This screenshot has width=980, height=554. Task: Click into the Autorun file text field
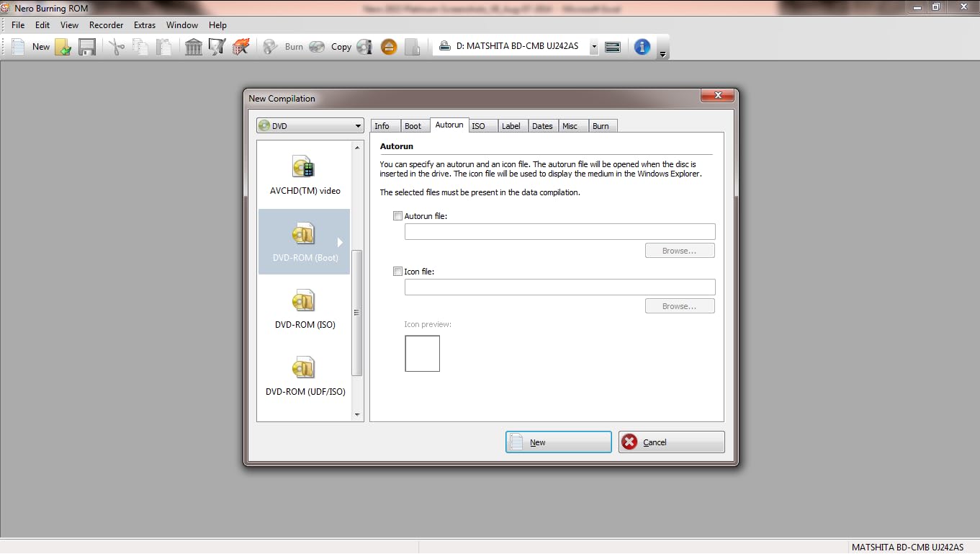pyautogui.click(x=559, y=231)
